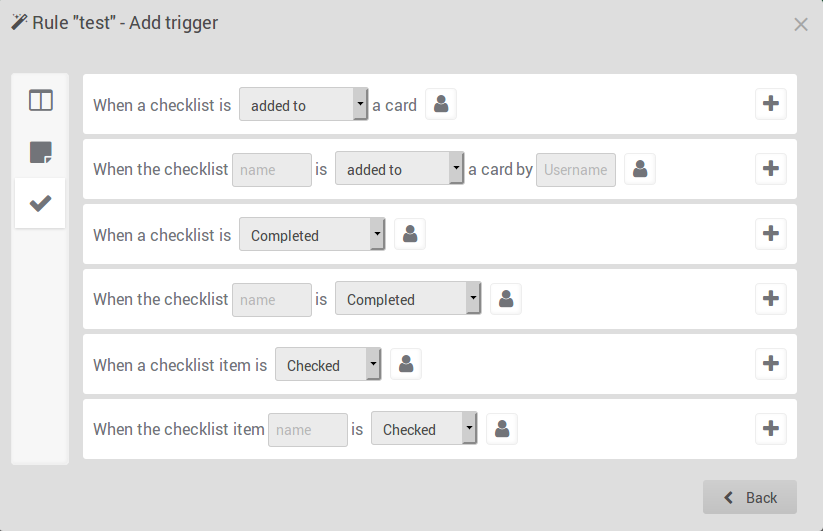The image size is (823, 531).
Task: Open 'Checked' dropdown in 'When a checklist item is' row
Action: pos(328,365)
